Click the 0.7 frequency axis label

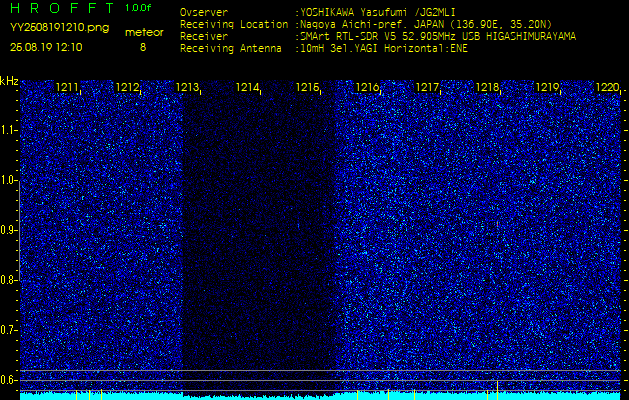[9, 330]
